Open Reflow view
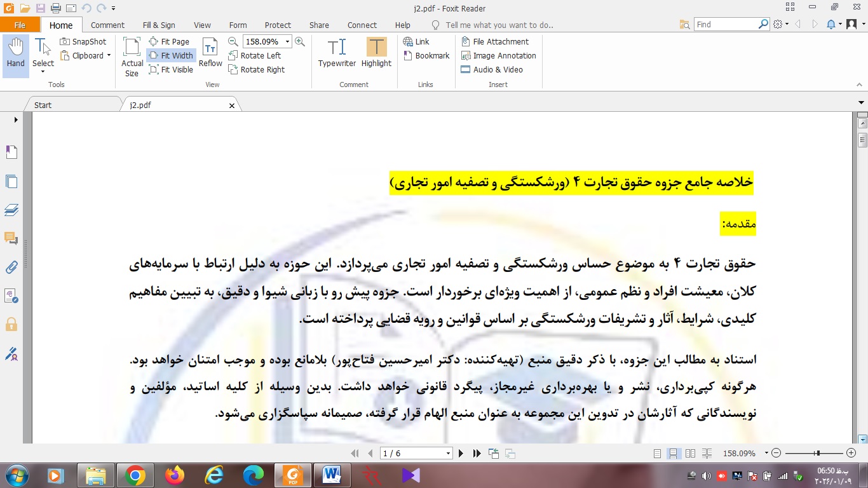This screenshot has height=488, width=868. tap(210, 52)
